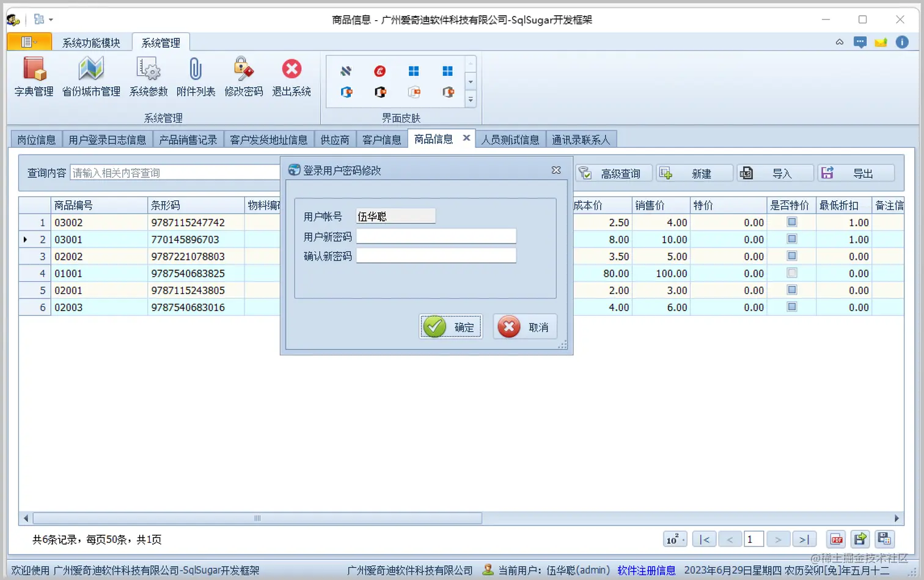The width and height of the screenshot is (924, 580).
Task: Toggle 是否特价 checkbox for item 01001
Action: [x=792, y=273]
